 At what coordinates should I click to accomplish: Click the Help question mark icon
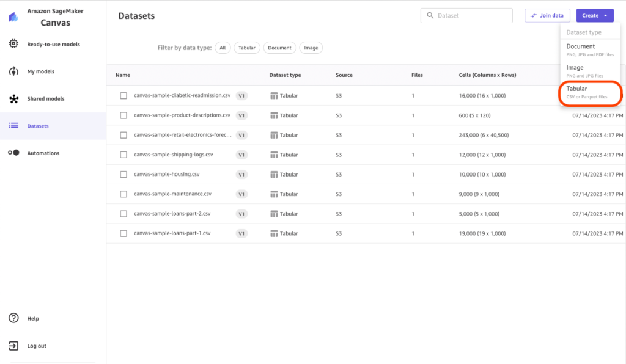coord(13,318)
